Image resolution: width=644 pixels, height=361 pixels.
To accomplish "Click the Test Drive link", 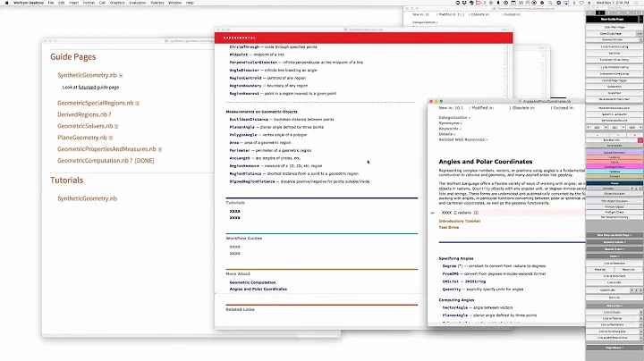I will point(448,227).
